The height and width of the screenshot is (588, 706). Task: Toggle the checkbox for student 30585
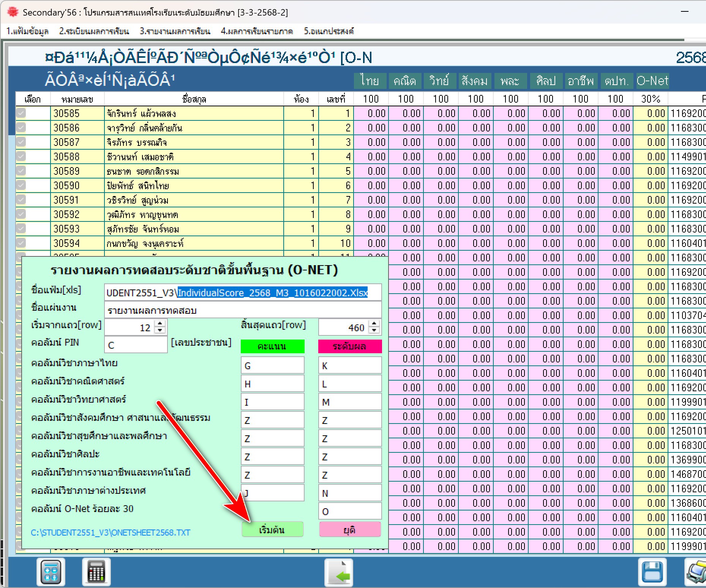pyautogui.click(x=21, y=113)
